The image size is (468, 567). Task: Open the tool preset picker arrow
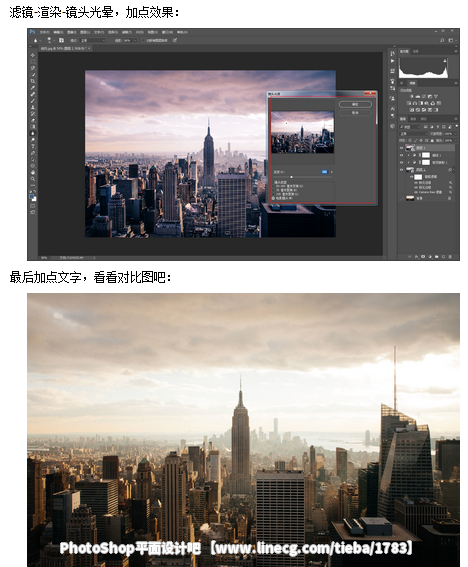click(41, 40)
